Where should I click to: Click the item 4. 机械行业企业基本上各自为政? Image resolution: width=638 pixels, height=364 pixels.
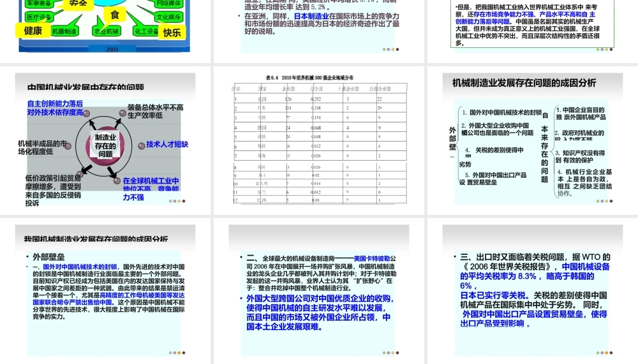[x=584, y=182]
